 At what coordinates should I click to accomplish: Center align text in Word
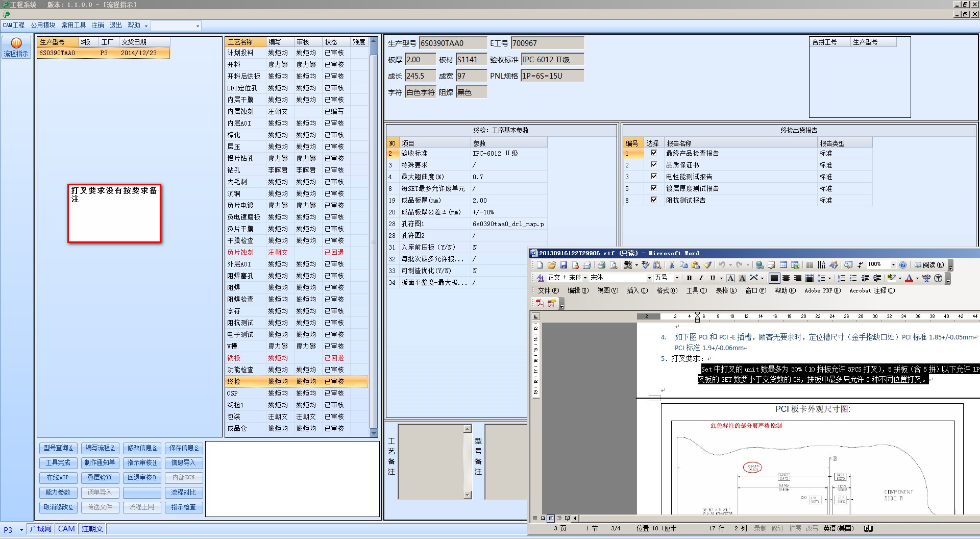coord(786,278)
